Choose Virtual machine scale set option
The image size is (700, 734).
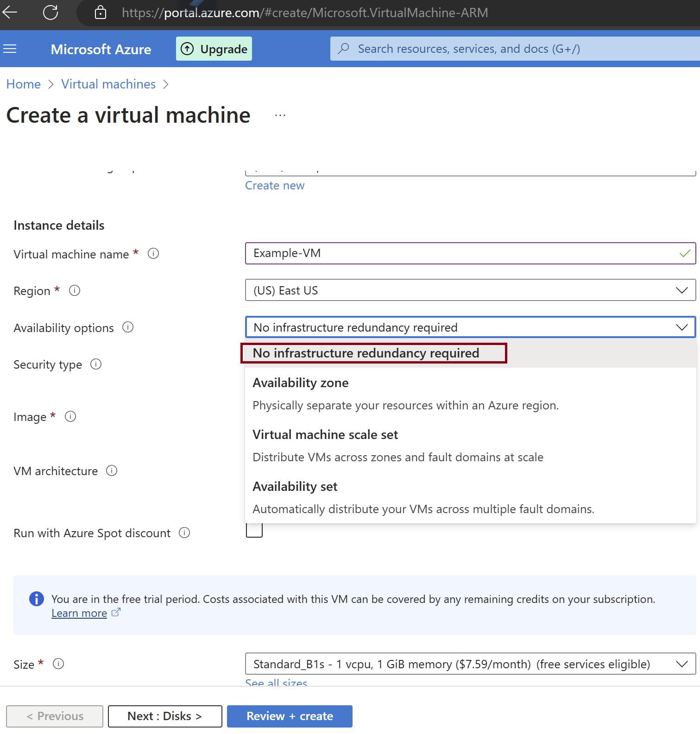tap(325, 435)
